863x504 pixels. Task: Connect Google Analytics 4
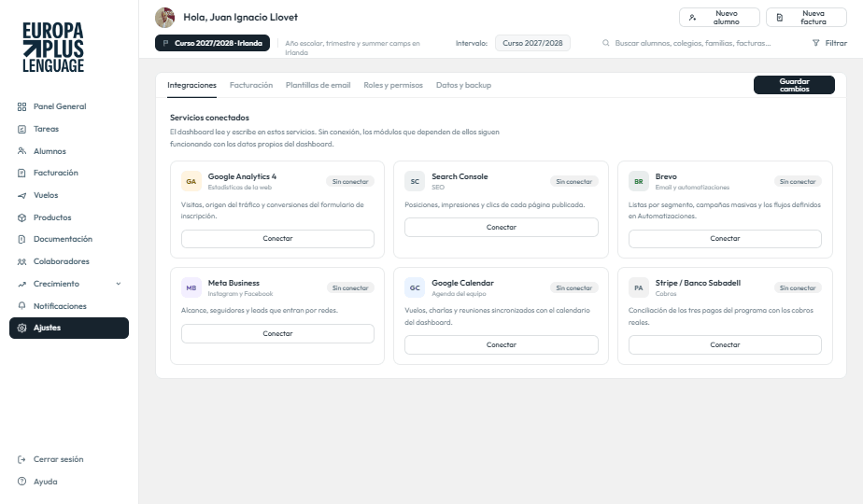pos(278,239)
